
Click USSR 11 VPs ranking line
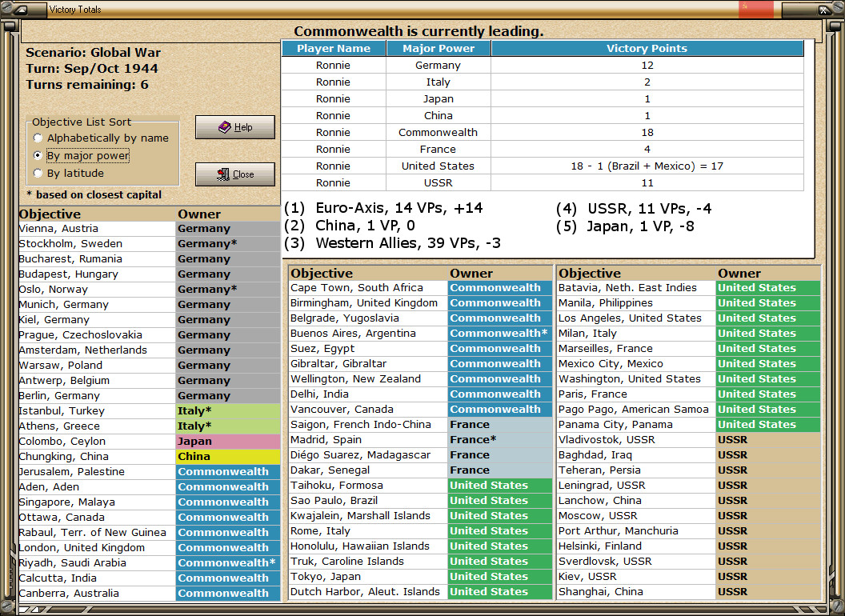click(634, 209)
